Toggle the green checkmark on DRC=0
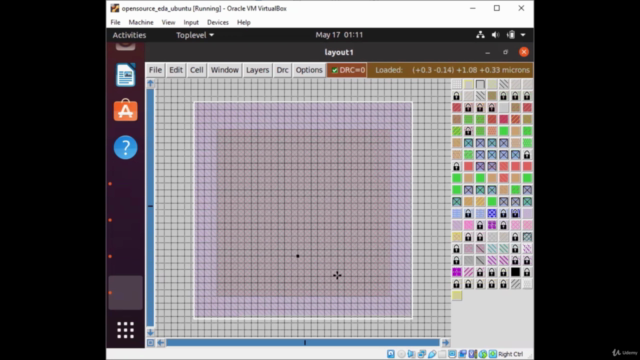The height and width of the screenshot is (360, 640). click(335, 70)
